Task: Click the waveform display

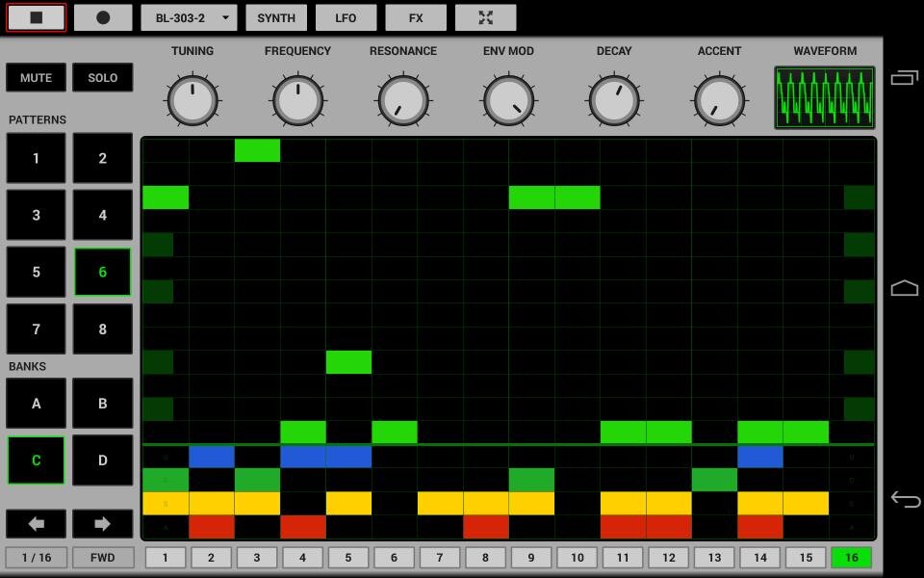Action: click(824, 97)
